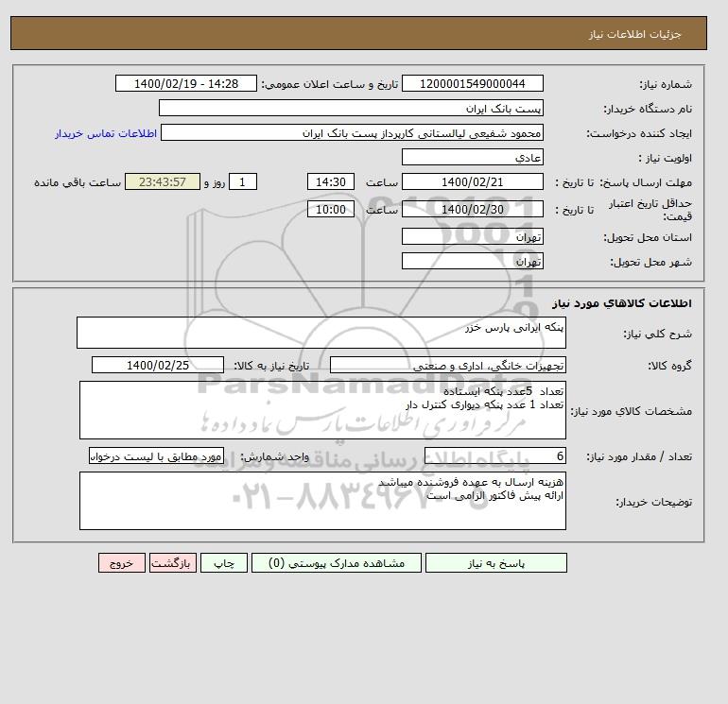
Task: Click the label مهلت ارسال پاسخ
Action: click(647, 182)
